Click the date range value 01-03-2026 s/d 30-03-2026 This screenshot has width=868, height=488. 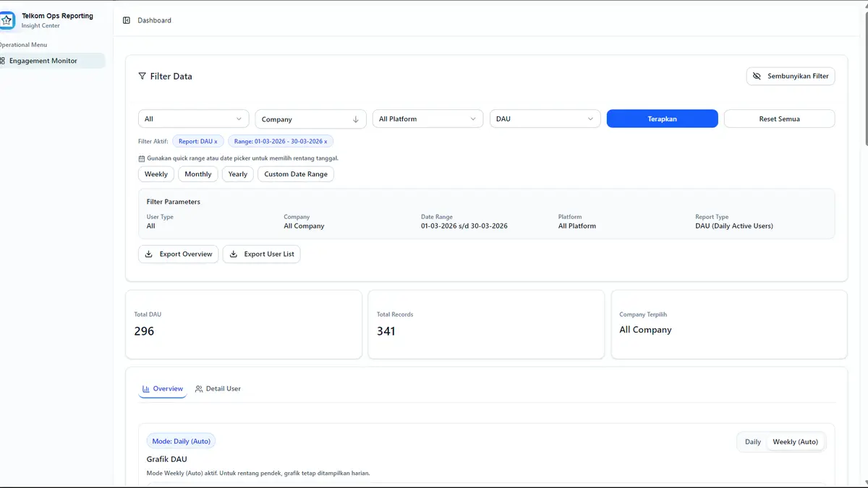pyautogui.click(x=464, y=226)
